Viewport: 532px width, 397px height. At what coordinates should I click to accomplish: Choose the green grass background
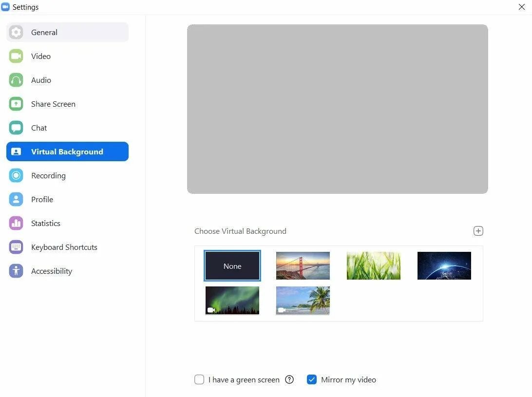click(x=374, y=265)
